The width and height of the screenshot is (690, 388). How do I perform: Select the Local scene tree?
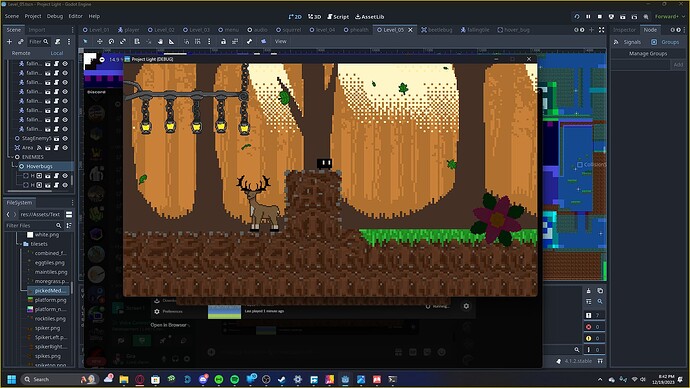[x=57, y=53]
